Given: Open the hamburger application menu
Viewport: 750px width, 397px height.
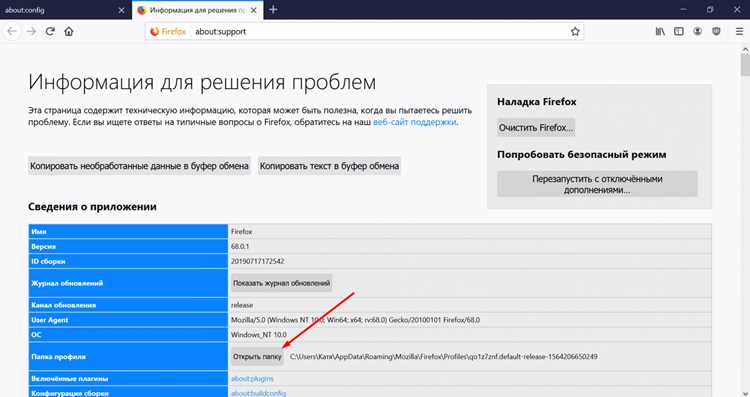Looking at the screenshot, I should pyautogui.click(x=739, y=32).
